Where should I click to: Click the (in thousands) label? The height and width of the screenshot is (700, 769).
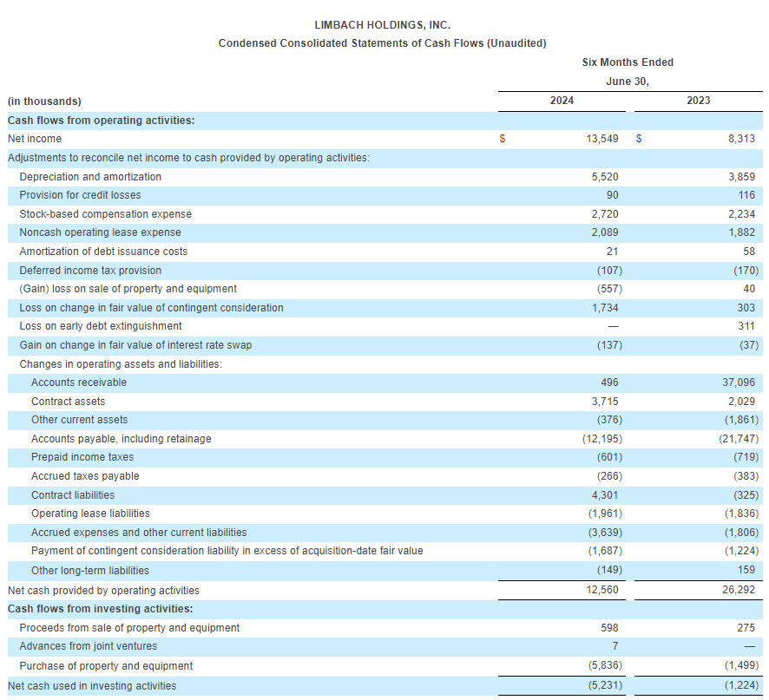(44, 101)
